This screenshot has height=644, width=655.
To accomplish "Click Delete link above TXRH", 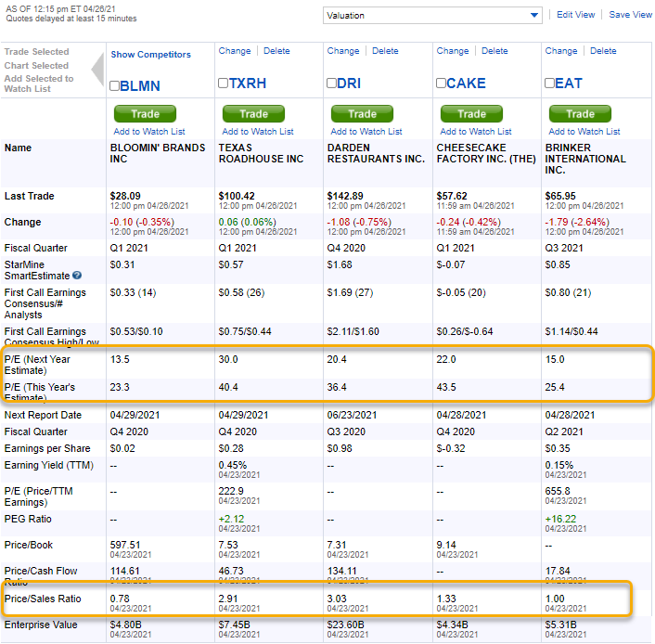I will click(276, 50).
